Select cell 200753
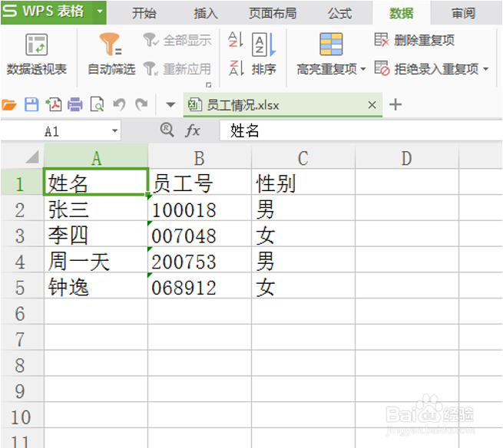 click(x=200, y=260)
